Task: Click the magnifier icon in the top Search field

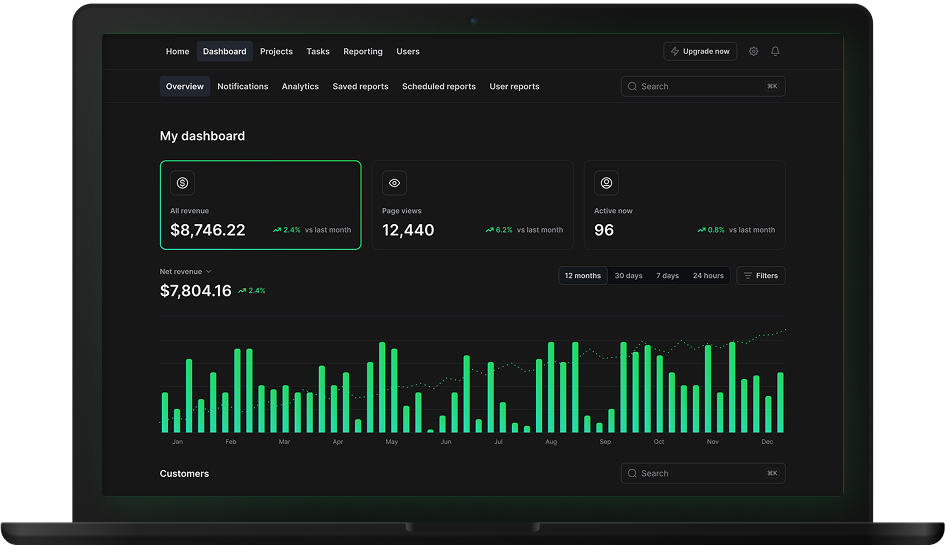Action: click(632, 86)
